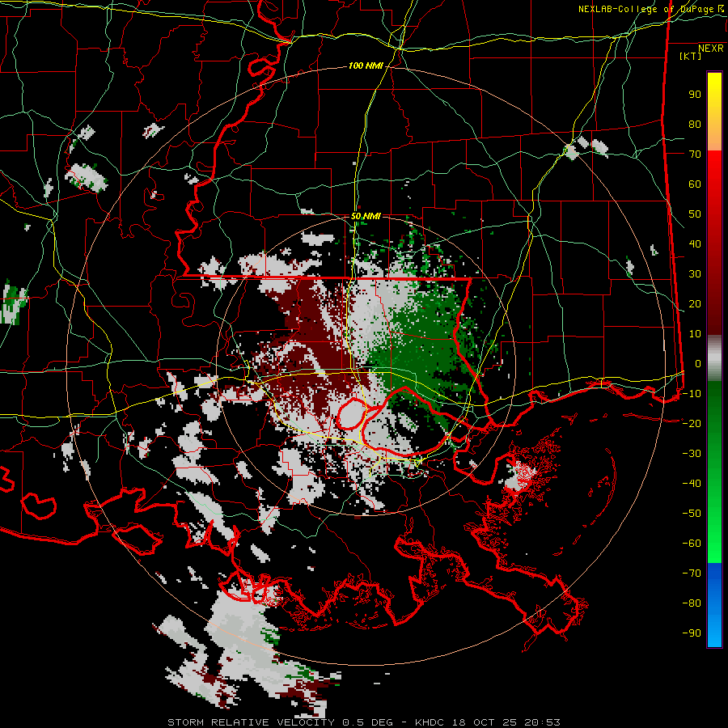
Task: Click the 0 value on the velocity scale
Action: click(698, 364)
